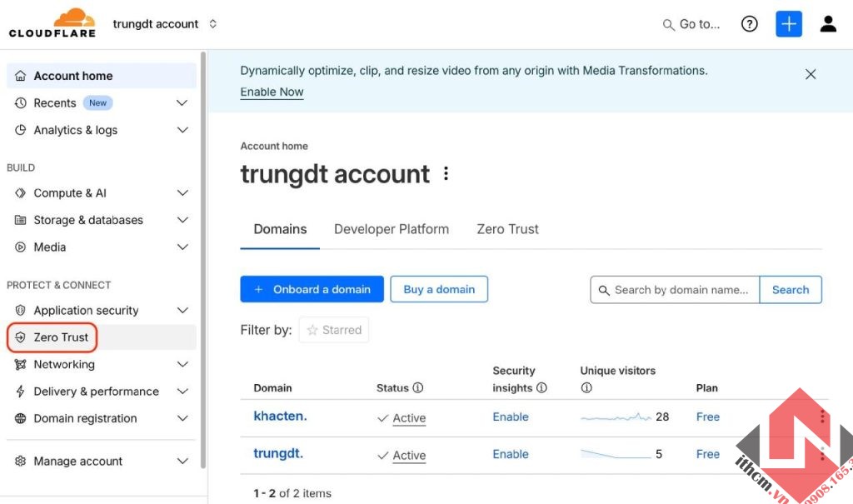
Task: Click the Go to... search icon
Action: 668,24
